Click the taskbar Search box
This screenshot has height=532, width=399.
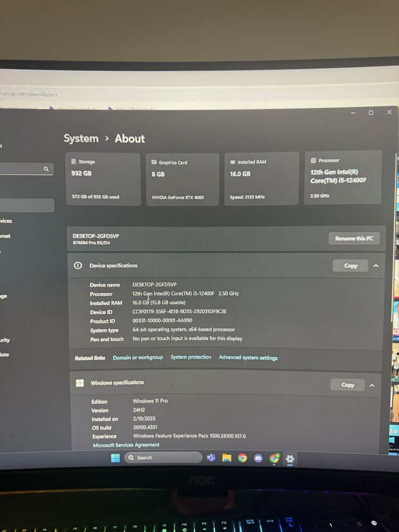(163, 458)
